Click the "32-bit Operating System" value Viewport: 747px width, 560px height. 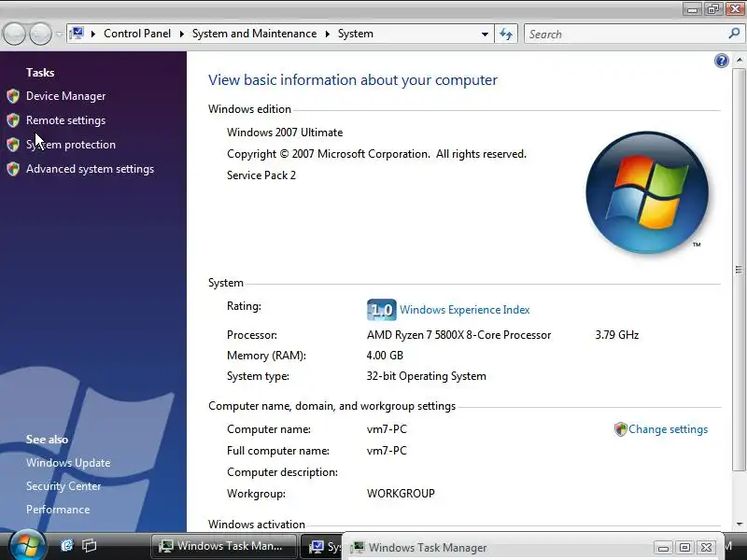point(427,376)
